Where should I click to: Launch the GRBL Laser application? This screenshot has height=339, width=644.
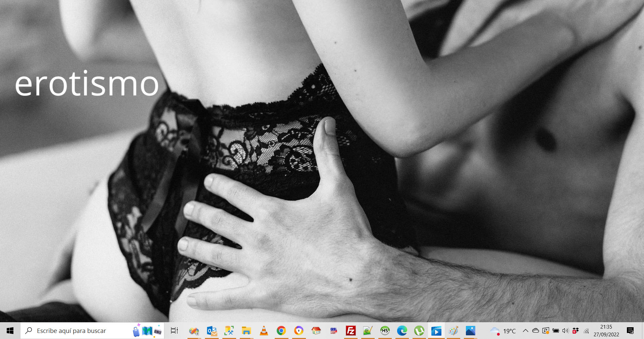333,331
